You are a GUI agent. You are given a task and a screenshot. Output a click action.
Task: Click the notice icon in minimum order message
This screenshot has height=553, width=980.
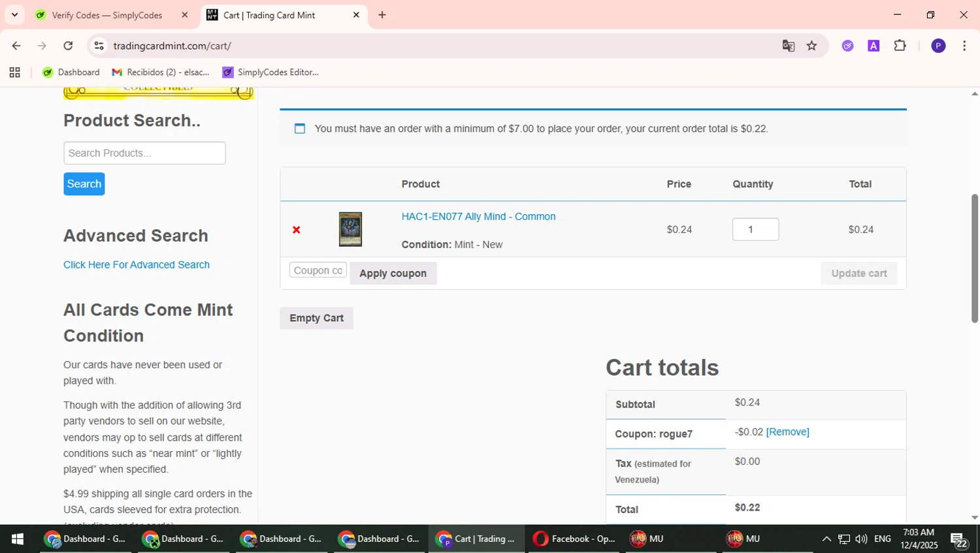[x=300, y=129]
